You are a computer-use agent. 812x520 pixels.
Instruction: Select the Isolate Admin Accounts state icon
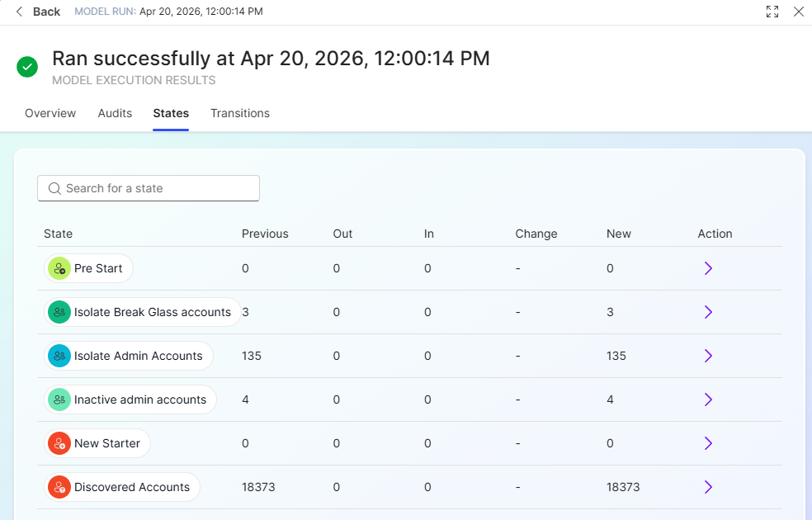coord(59,356)
